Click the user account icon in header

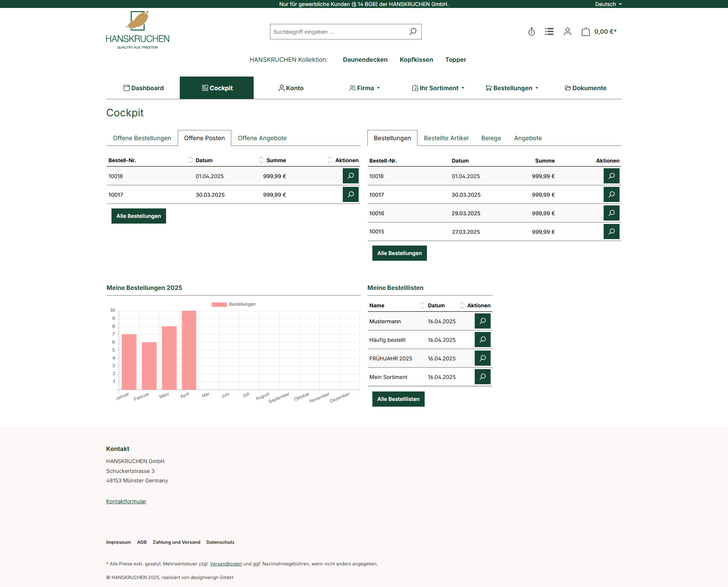click(x=567, y=31)
